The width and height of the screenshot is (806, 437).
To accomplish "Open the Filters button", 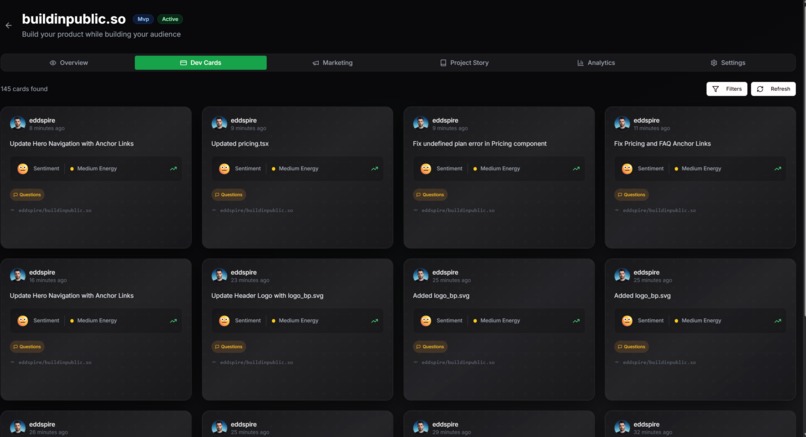I will 726,89.
